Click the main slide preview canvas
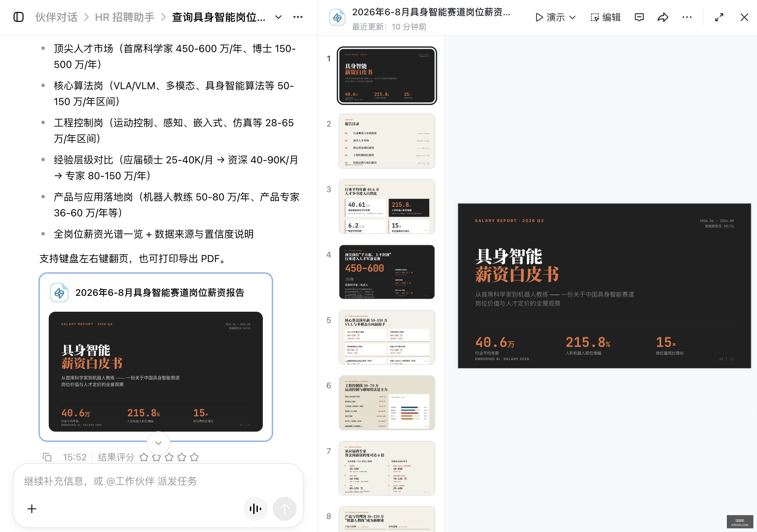The image size is (757, 532). [x=604, y=286]
